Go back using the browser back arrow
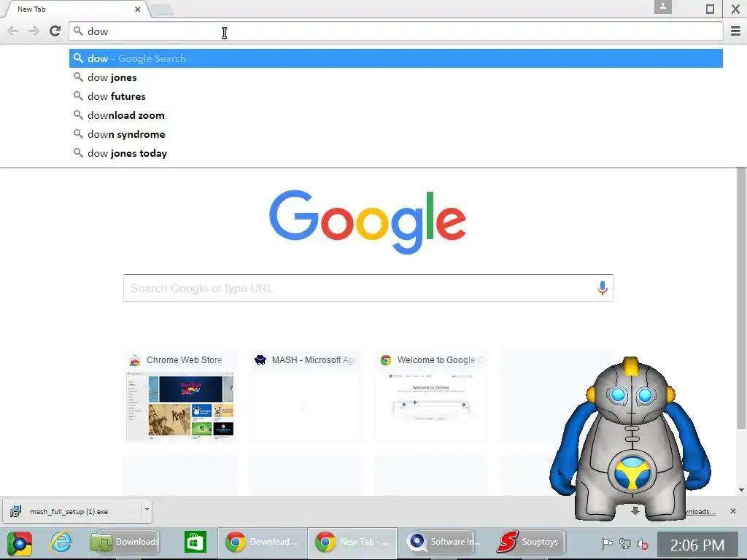This screenshot has height=560, width=747. [x=13, y=31]
